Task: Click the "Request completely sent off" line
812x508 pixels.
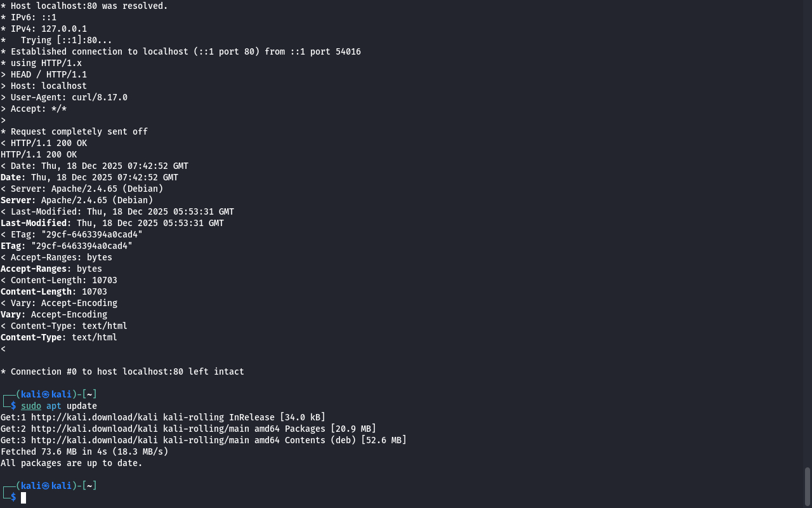Action: pyautogui.click(x=79, y=131)
